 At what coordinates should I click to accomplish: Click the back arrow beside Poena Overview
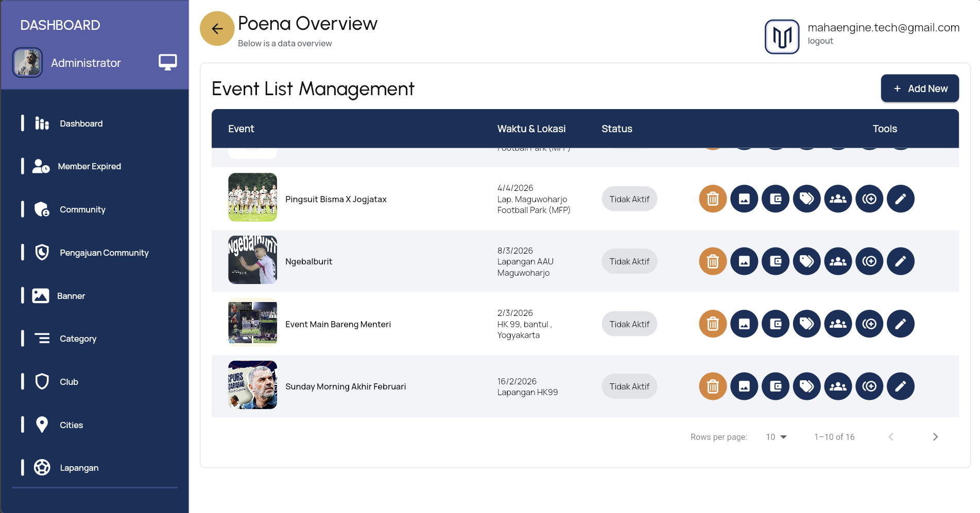[217, 29]
